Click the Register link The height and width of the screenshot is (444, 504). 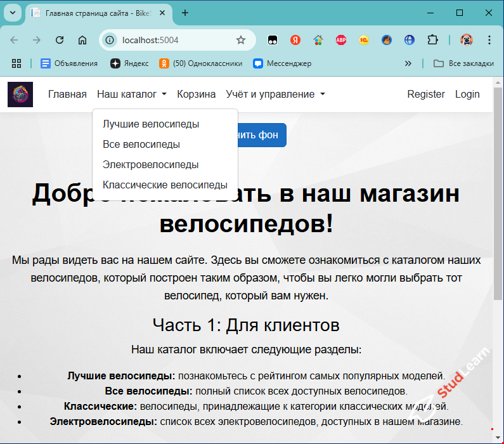426,95
